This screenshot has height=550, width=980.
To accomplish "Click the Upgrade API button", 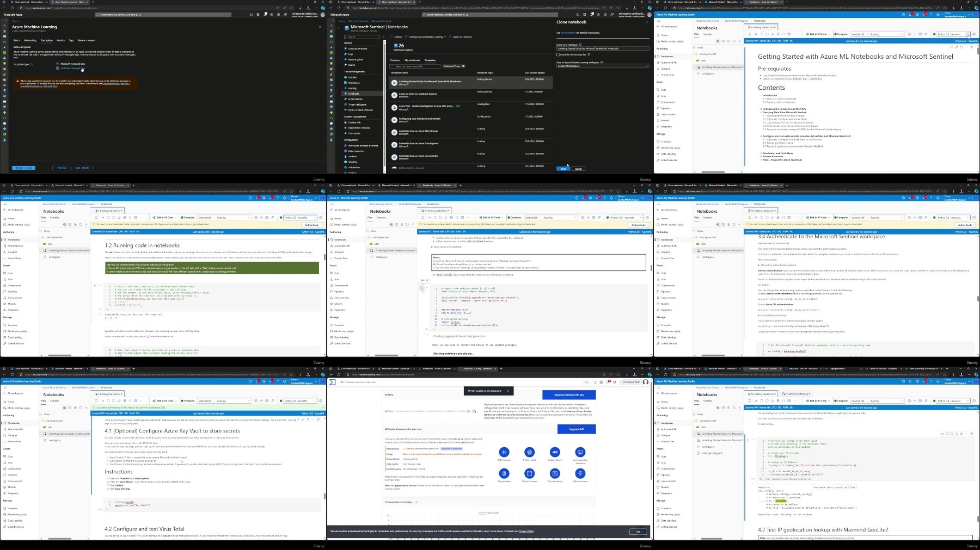I will click(x=577, y=429).
